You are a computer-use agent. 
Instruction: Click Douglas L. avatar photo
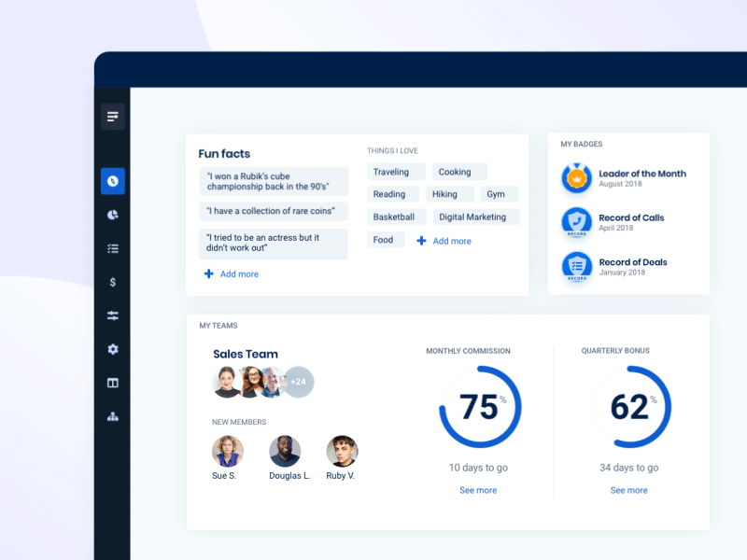coord(285,451)
